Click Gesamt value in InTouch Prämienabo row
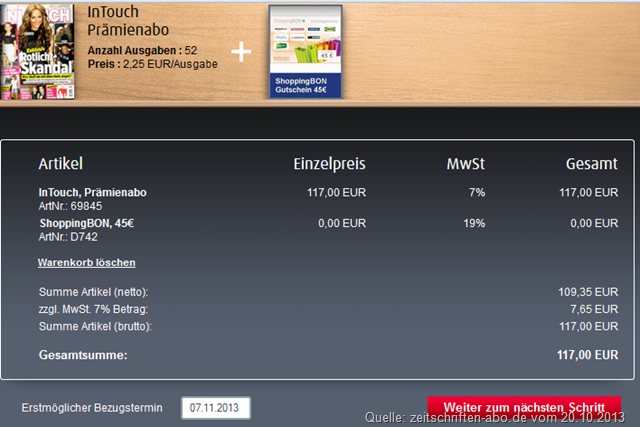This screenshot has width=640, height=427. point(589,192)
